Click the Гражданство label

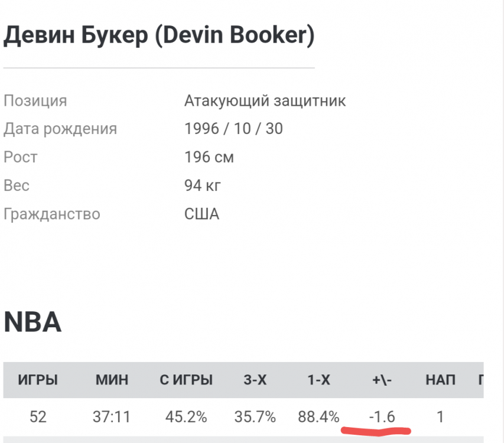52,214
